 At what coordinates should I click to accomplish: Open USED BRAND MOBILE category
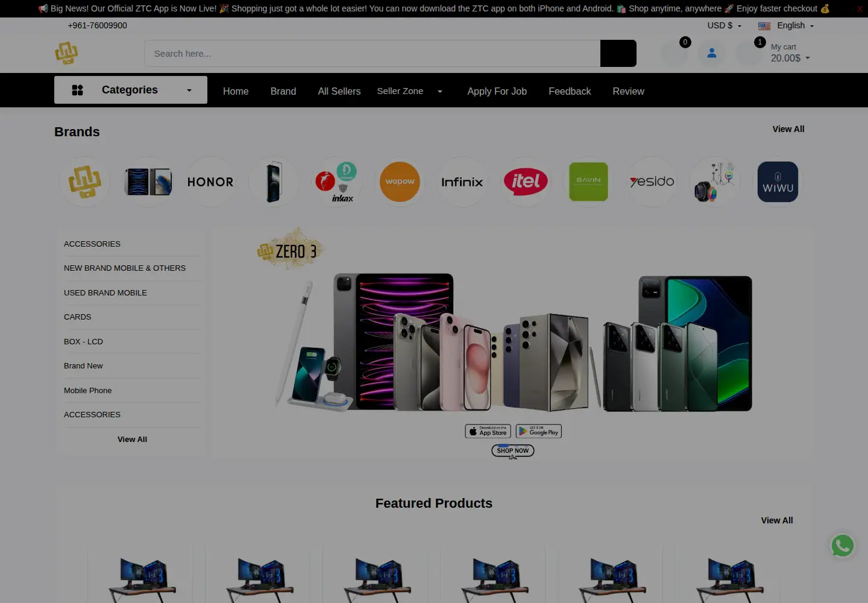pos(105,292)
